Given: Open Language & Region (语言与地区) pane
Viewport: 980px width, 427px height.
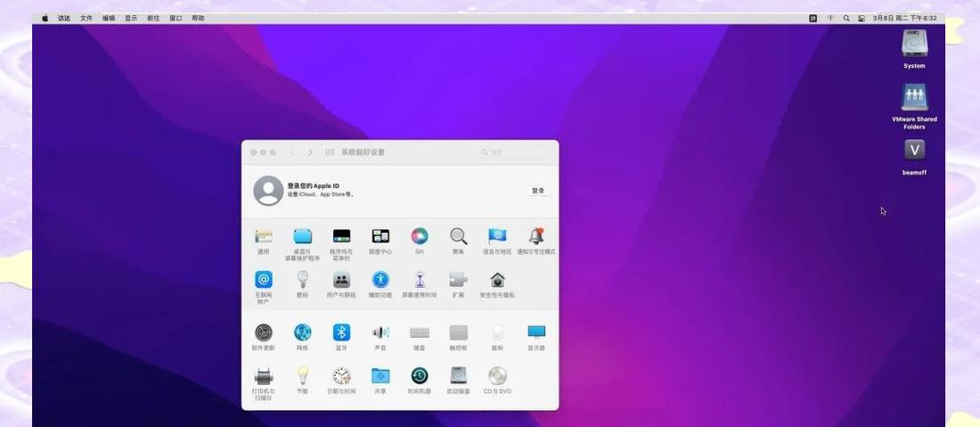Looking at the screenshot, I should [x=497, y=236].
